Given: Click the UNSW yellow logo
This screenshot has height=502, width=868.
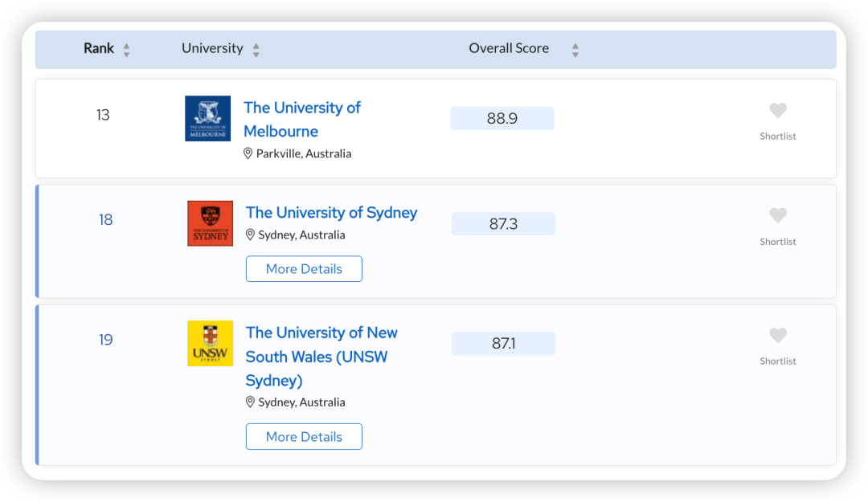Looking at the screenshot, I should pyautogui.click(x=210, y=343).
